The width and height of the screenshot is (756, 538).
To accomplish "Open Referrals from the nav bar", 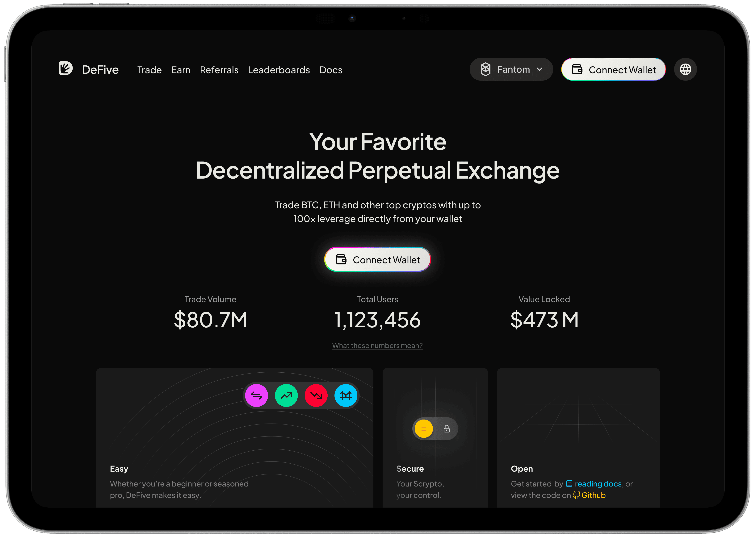I will pyautogui.click(x=219, y=70).
